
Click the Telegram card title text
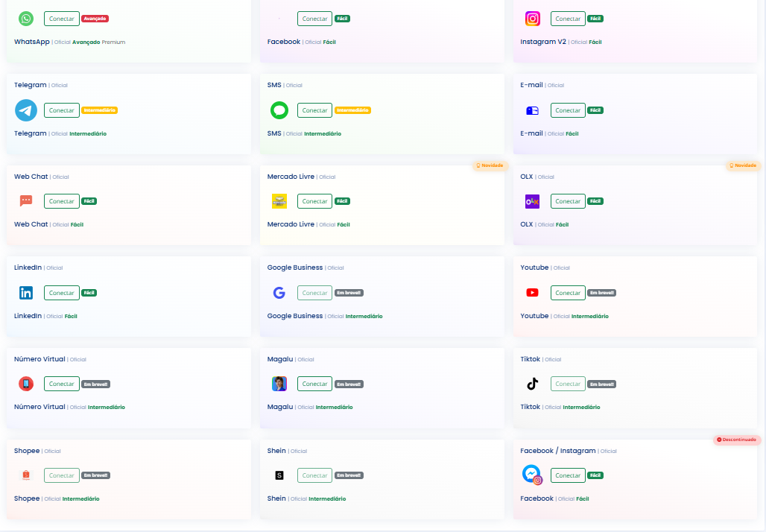(41, 85)
